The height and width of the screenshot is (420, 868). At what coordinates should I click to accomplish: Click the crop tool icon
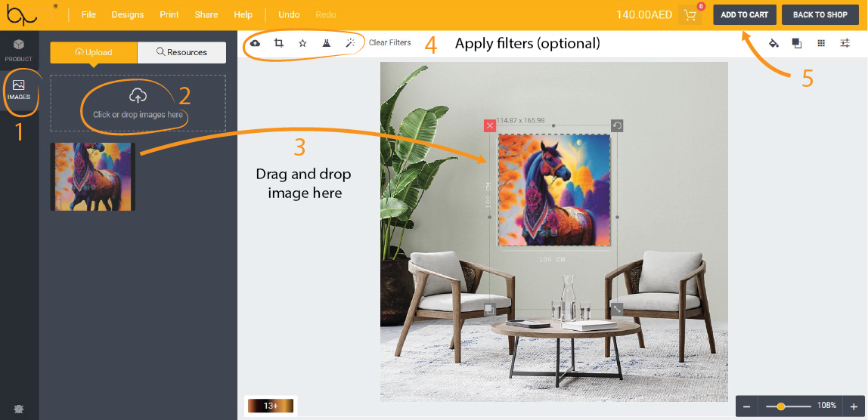pyautogui.click(x=279, y=43)
